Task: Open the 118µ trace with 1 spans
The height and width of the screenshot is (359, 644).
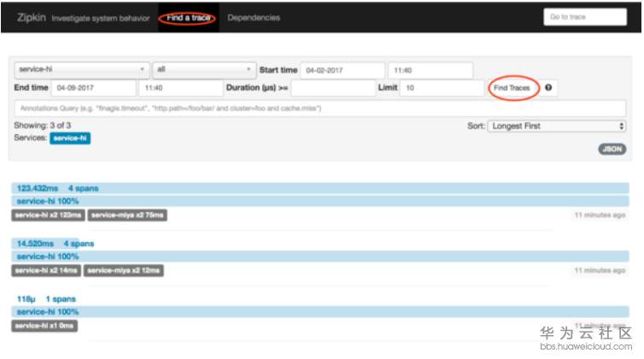Action: click(x=46, y=299)
